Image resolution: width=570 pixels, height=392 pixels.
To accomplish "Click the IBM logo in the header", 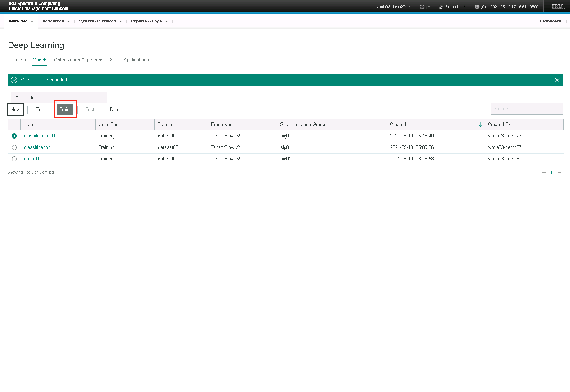I will point(558,7).
